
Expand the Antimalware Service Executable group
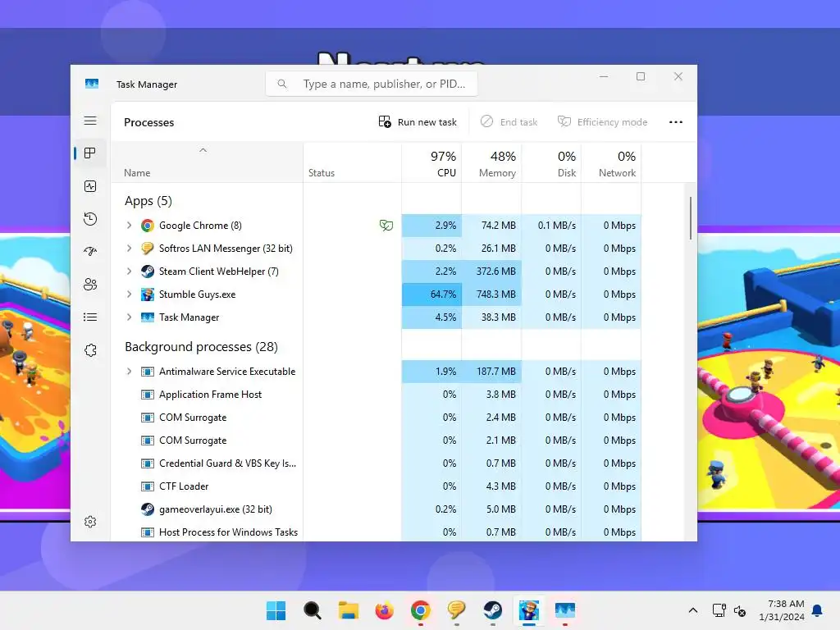pos(129,372)
